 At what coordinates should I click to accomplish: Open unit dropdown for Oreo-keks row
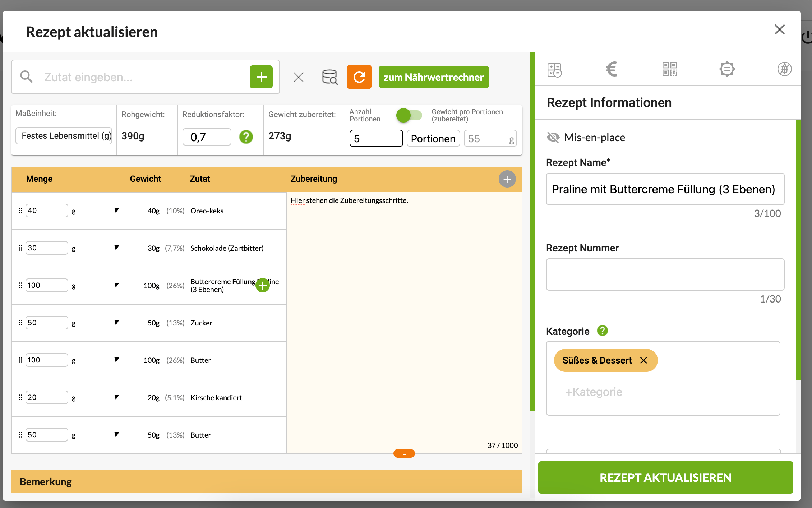click(x=116, y=211)
